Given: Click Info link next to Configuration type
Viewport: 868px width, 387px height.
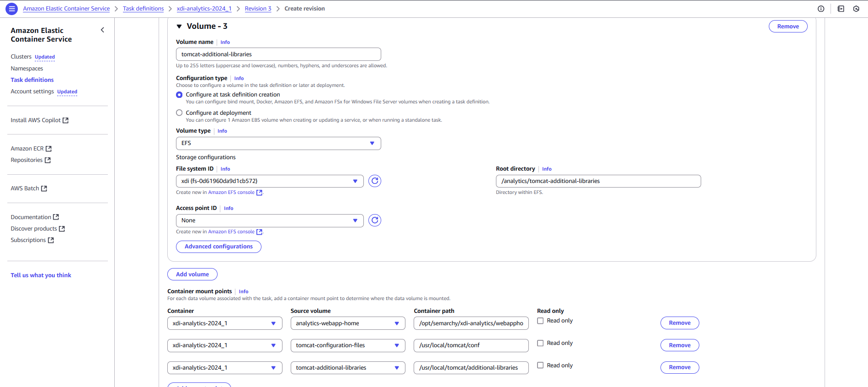Looking at the screenshot, I should pyautogui.click(x=239, y=78).
